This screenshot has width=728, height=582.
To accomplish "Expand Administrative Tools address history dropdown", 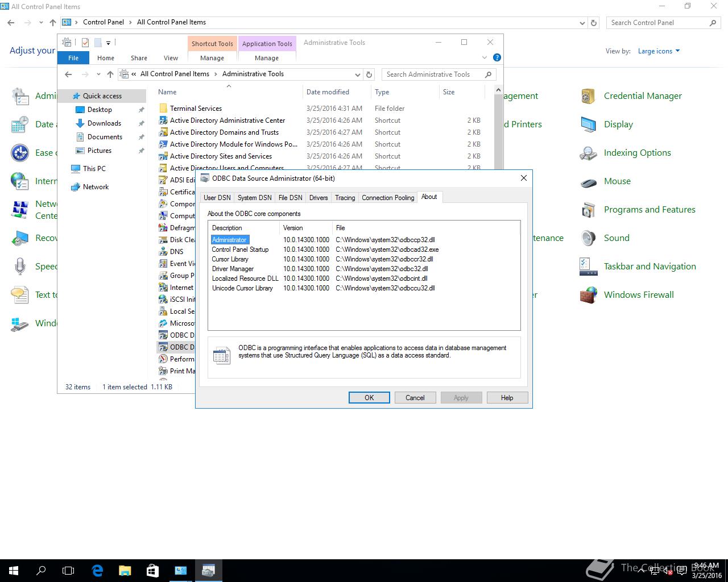I will 358,74.
